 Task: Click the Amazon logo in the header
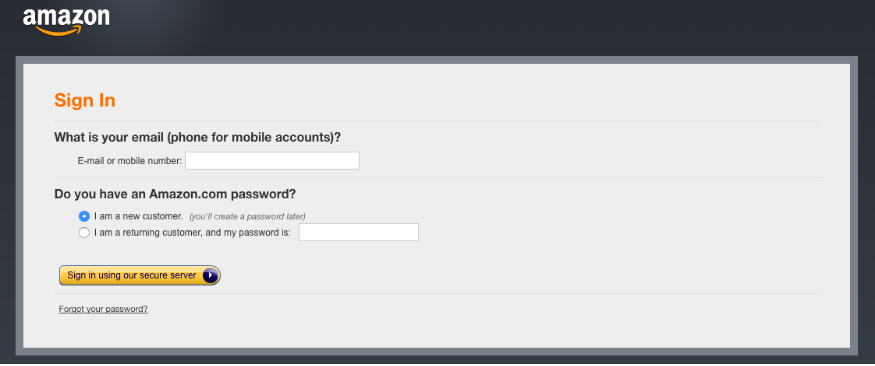point(66,22)
